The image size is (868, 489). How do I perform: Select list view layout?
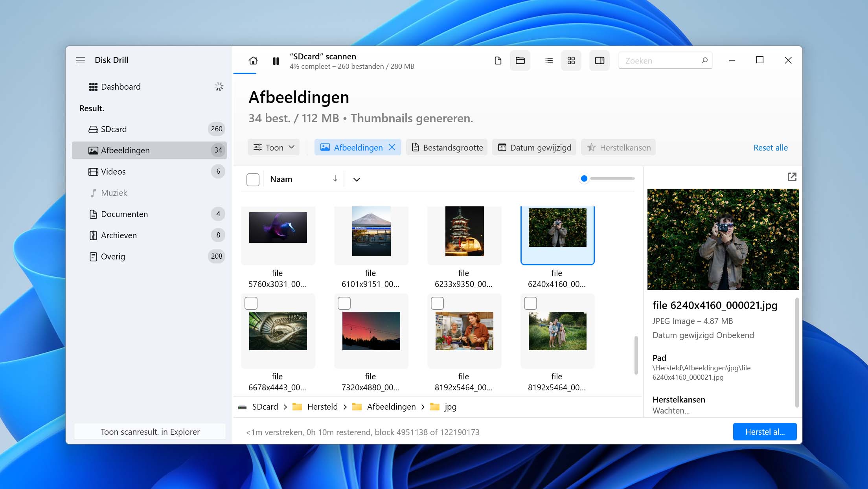coord(549,61)
